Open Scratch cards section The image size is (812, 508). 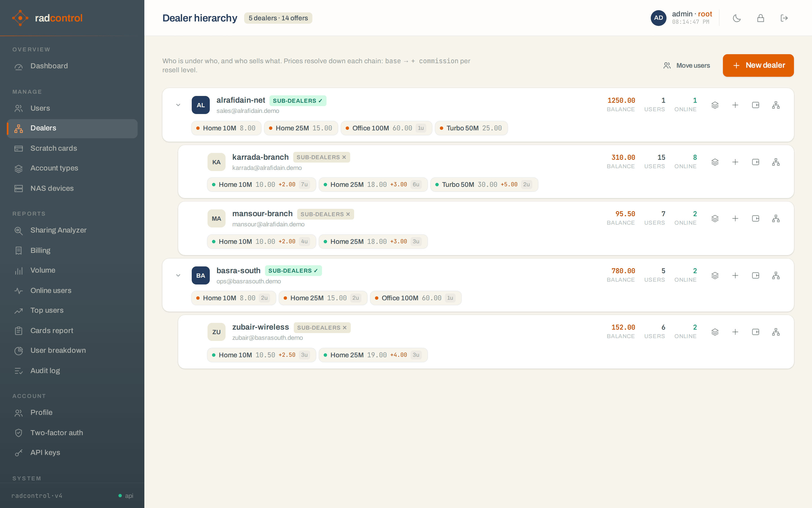click(x=72, y=148)
